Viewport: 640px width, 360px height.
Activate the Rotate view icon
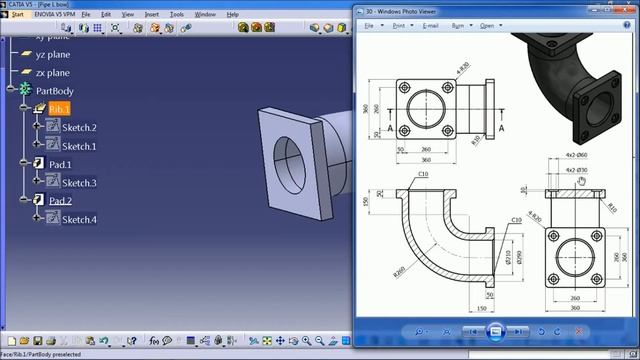point(293,341)
